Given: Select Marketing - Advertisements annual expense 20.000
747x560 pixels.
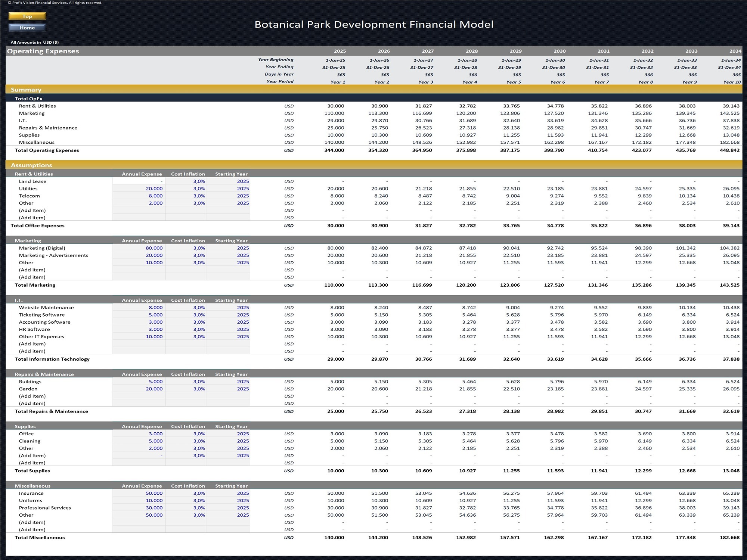Looking at the screenshot, I should point(139,255).
